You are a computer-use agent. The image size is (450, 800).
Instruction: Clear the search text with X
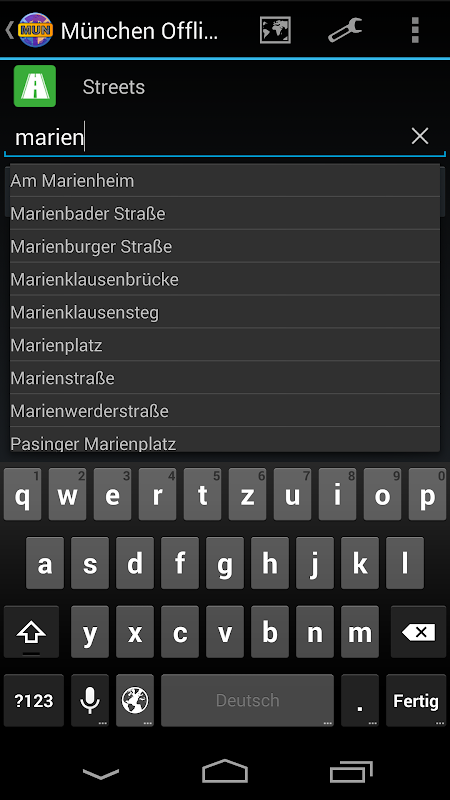coord(420,136)
